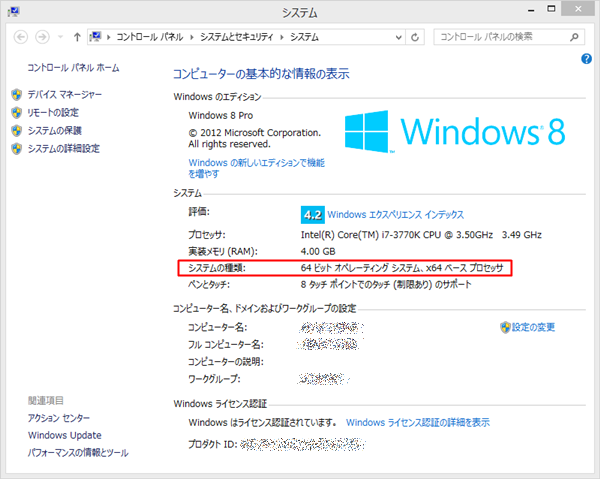Select Windows はライセンス認証されています text

(x=262, y=422)
